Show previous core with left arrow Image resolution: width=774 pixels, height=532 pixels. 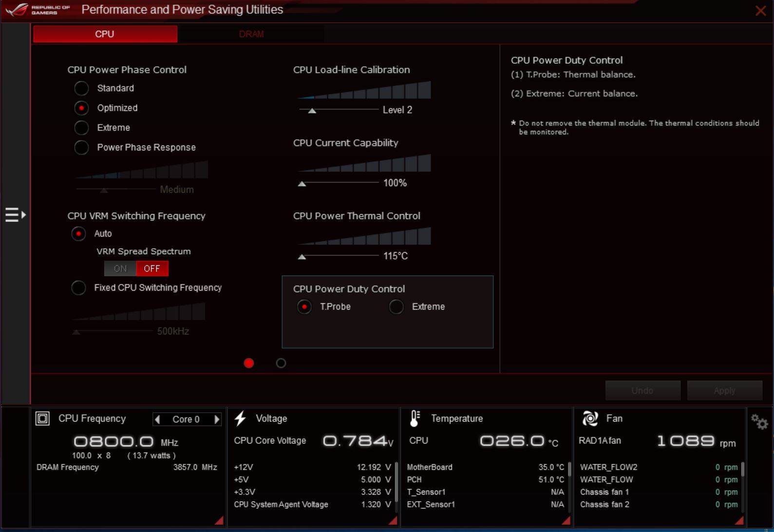157,419
